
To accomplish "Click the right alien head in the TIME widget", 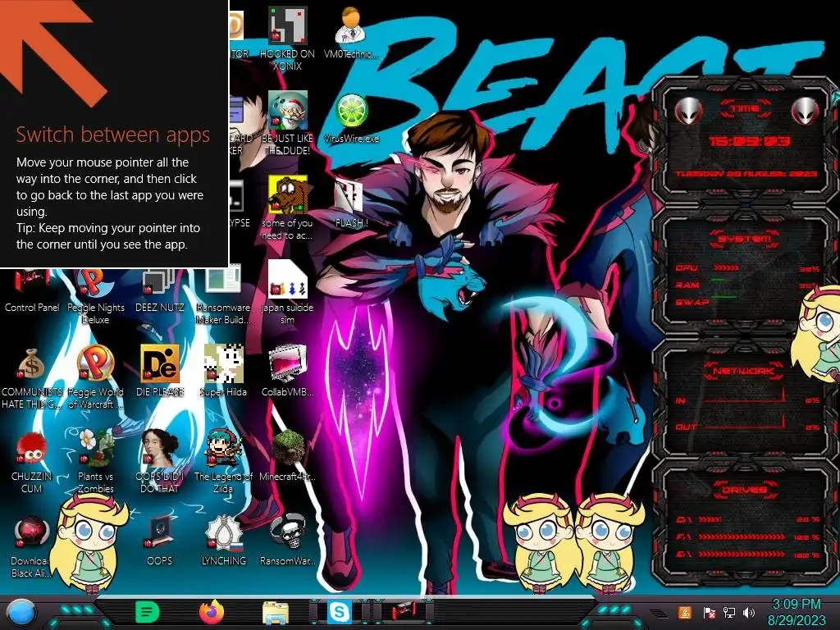I will 806,111.
